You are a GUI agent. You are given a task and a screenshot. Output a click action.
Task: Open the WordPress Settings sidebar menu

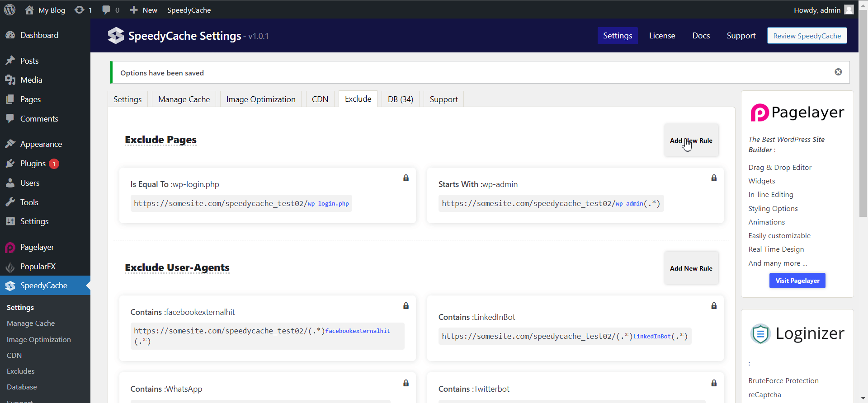coord(45,221)
